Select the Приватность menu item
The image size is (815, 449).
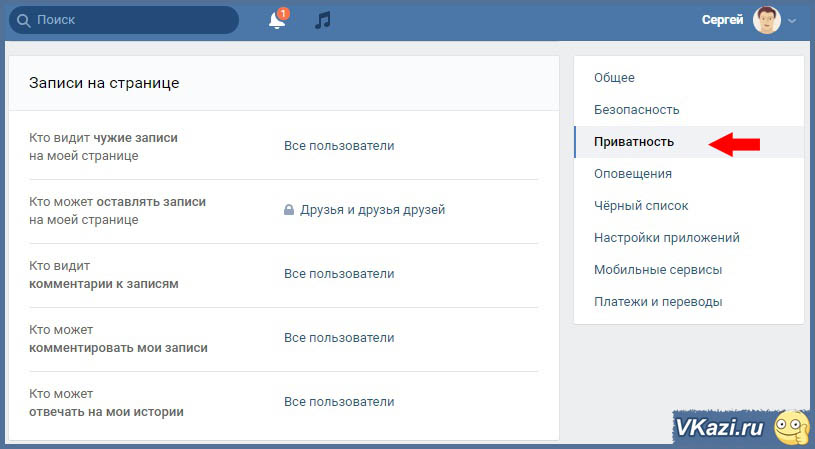pos(633,142)
